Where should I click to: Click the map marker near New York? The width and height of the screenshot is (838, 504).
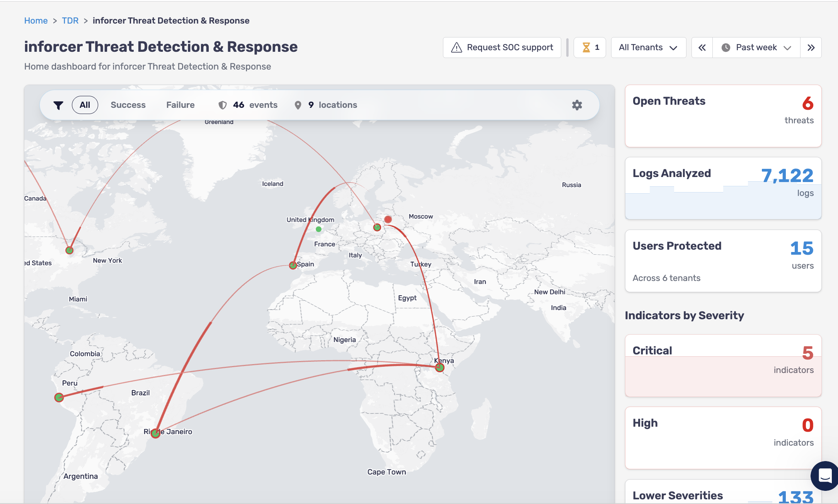[69, 250]
